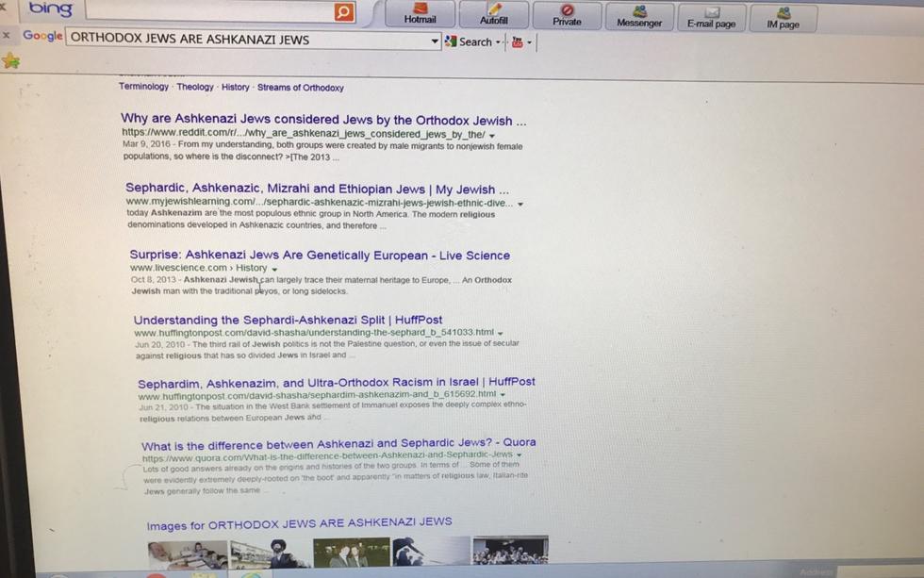Open the Terminology sitelink

tap(143, 87)
